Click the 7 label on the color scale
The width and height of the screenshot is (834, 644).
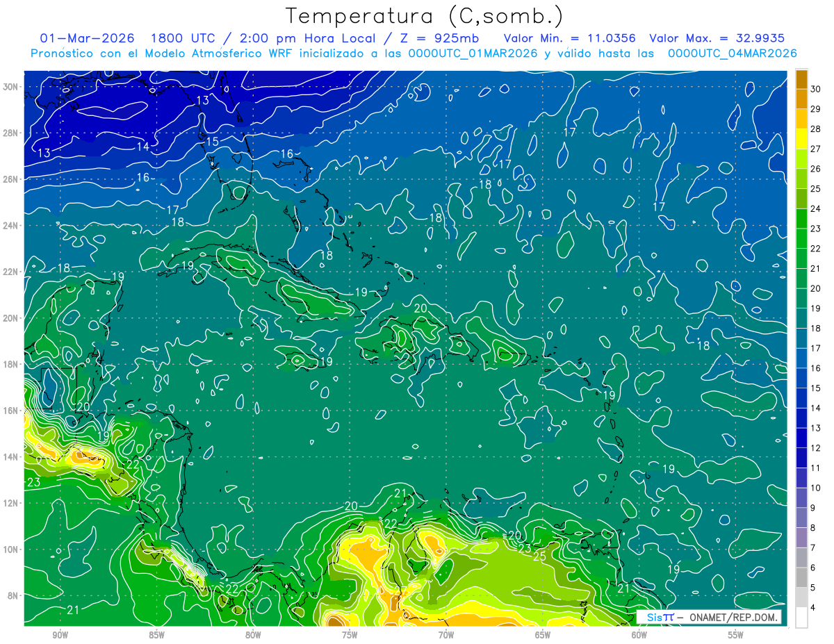click(814, 548)
